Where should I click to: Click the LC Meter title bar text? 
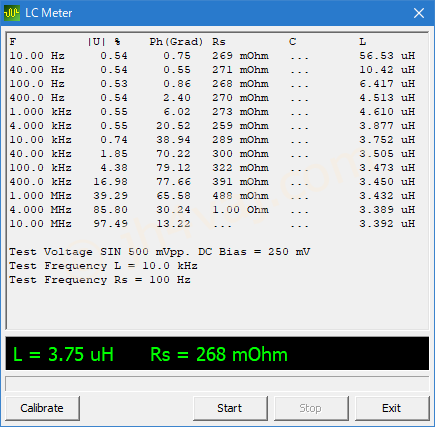(x=49, y=13)
